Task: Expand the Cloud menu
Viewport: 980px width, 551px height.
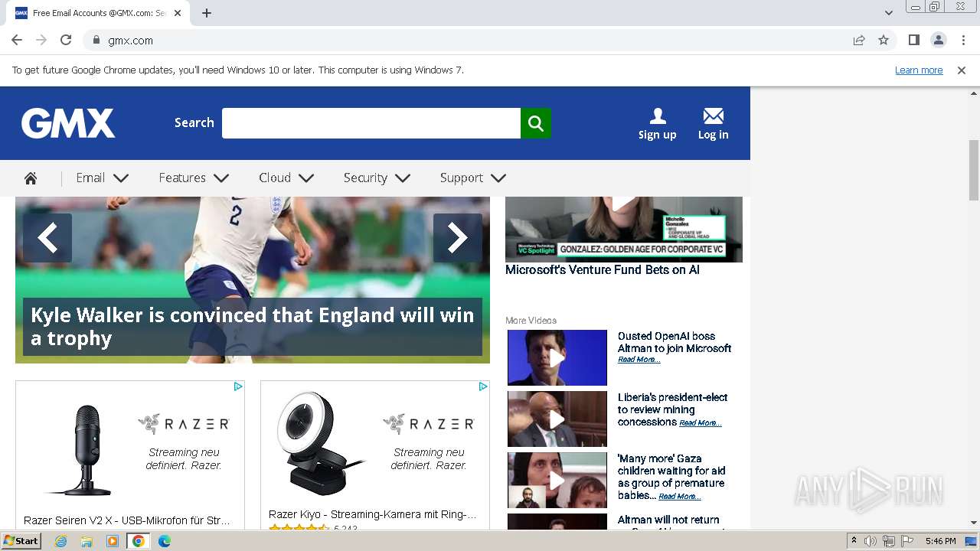Action: tap(286, 178)
